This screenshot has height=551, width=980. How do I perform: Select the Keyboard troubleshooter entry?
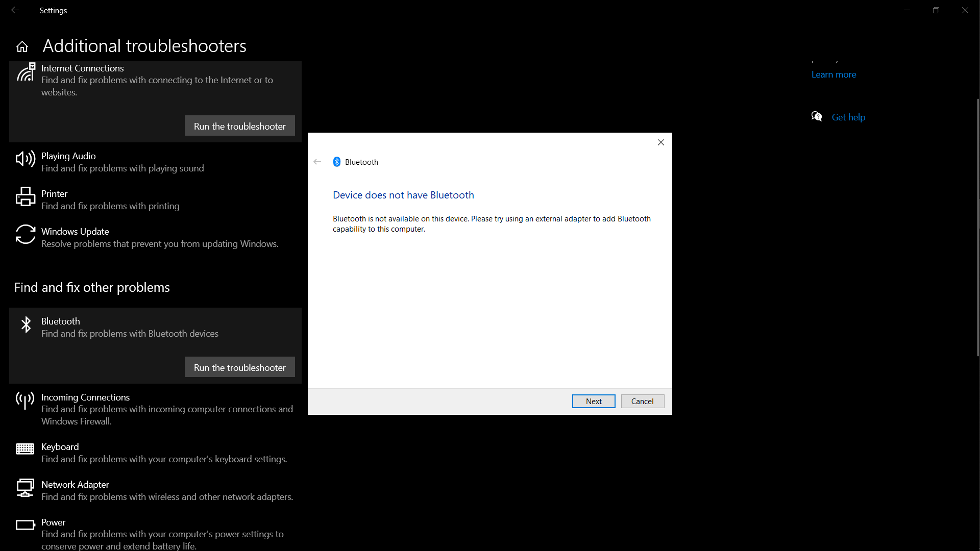pos(155,453)
